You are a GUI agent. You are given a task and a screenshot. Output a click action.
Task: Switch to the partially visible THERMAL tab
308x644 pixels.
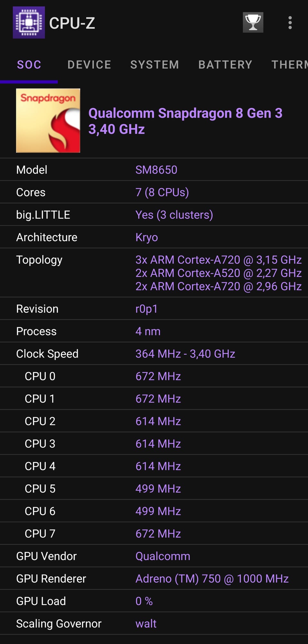click(289, 65)
